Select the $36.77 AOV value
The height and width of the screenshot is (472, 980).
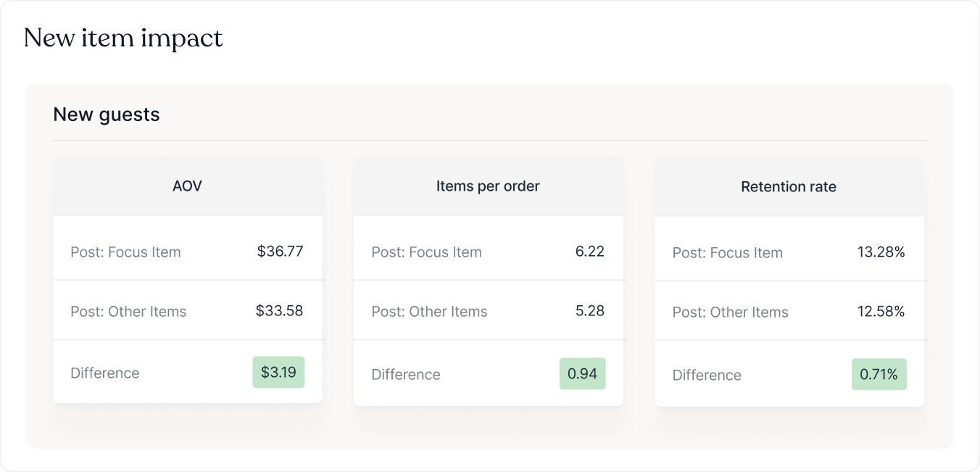pyautogui.click(x=280, y=252)
